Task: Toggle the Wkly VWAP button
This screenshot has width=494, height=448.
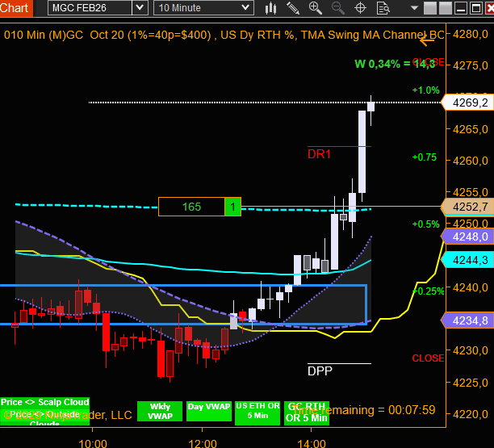Action: [x=160, y=411]
